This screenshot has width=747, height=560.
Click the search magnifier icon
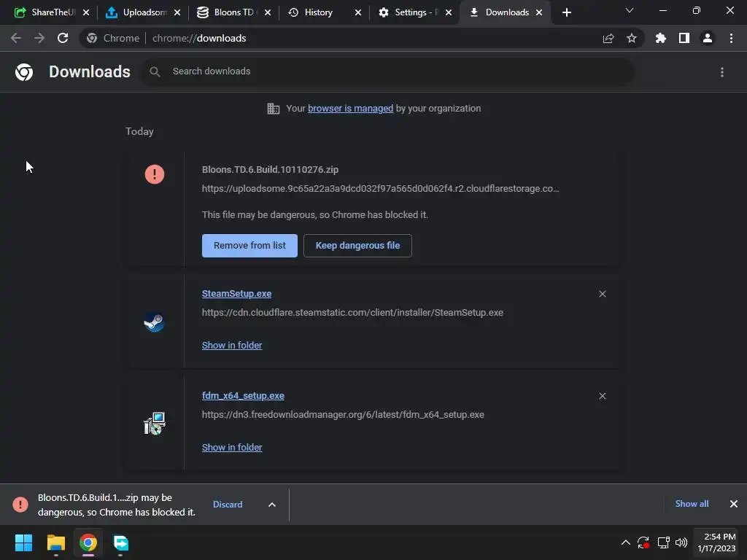155,71
